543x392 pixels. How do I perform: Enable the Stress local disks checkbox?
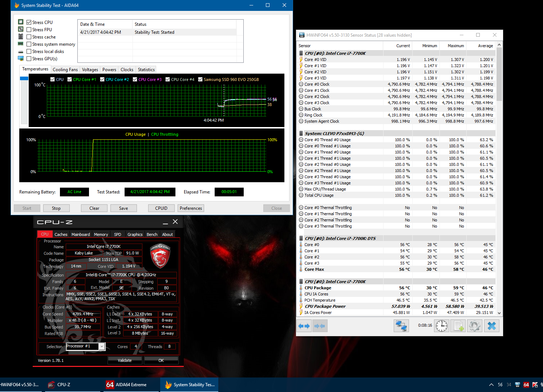coord(29,51)
